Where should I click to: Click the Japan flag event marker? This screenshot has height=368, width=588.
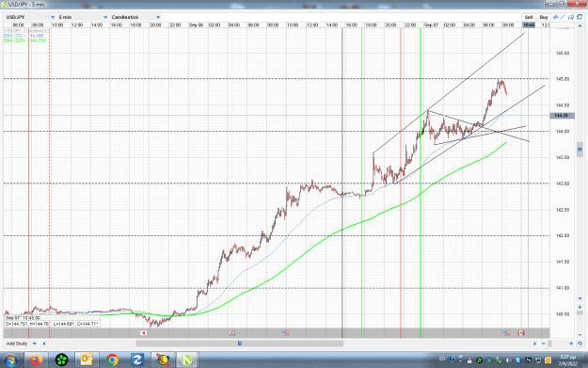pos(143,333)
